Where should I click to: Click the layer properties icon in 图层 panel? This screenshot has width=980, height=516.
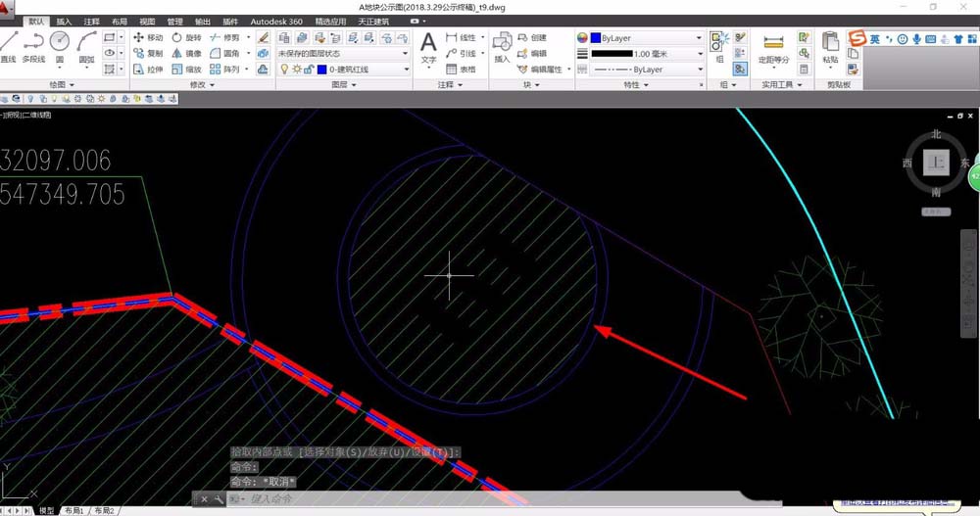284,37
